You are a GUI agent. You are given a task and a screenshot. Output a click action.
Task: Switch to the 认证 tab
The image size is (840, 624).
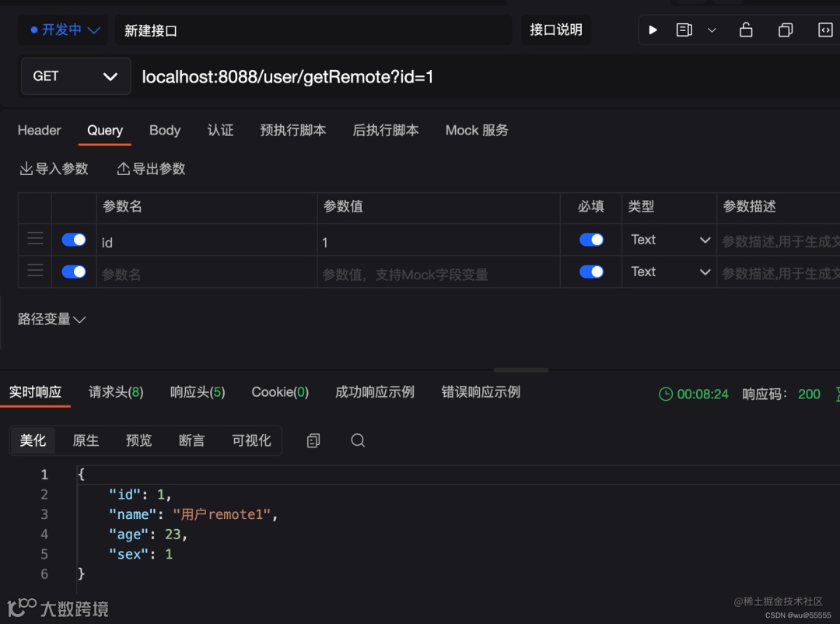[220, 130]
